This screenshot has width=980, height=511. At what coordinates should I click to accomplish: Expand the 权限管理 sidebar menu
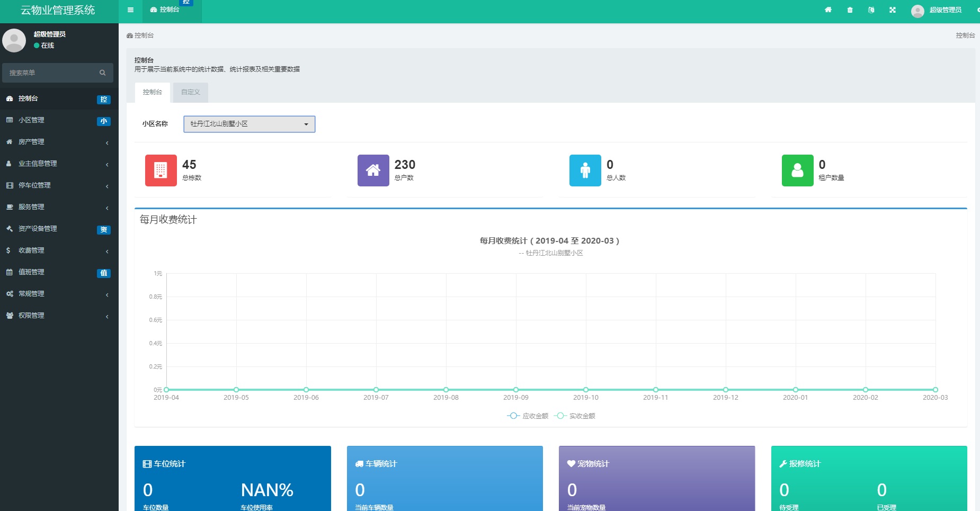point(57,316)
